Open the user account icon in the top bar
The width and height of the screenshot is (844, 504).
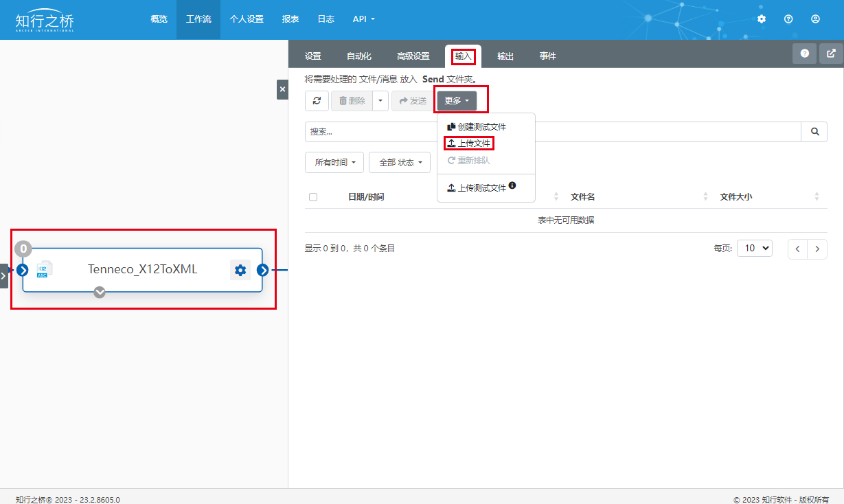pyautogui.click(x=815, y=19)
